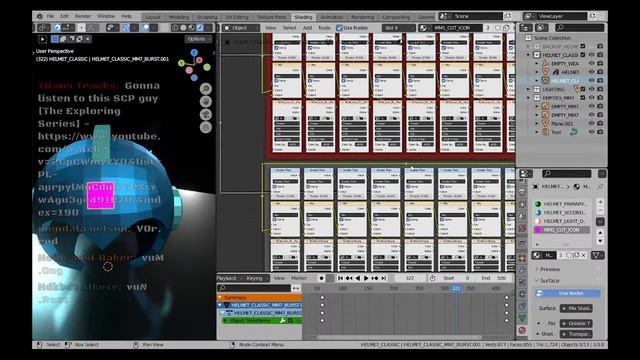The image size is (640, 360).
Task: Switch to the Animation workspace tab
Action: pyautogui.click(x=331, y=17)
